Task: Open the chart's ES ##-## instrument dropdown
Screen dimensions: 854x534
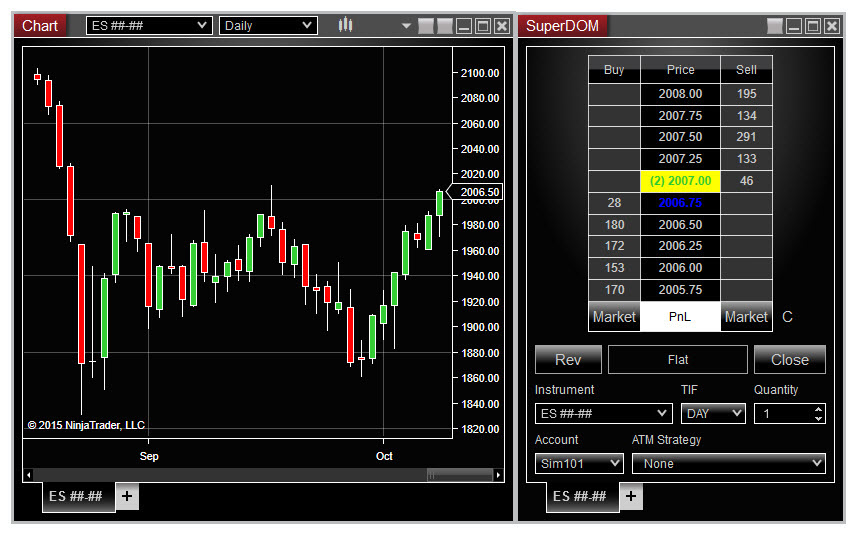Action: (x=149, y=26)
